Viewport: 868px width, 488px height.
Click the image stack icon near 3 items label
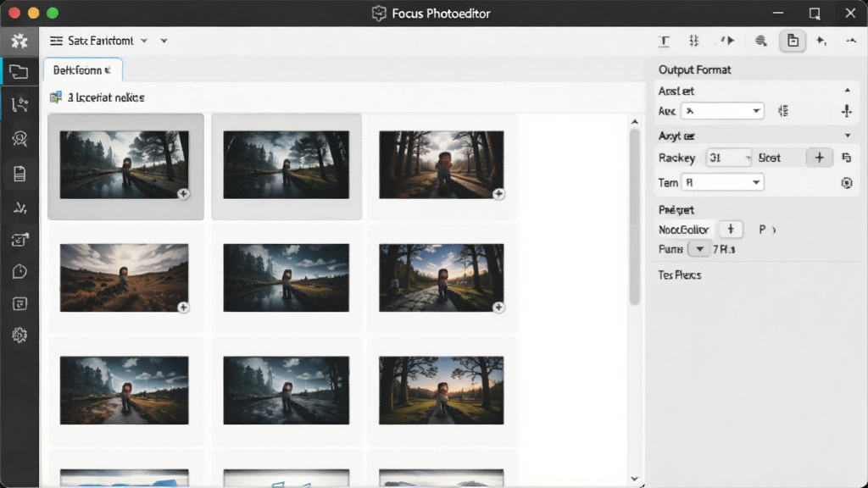(x=56, y=97)
